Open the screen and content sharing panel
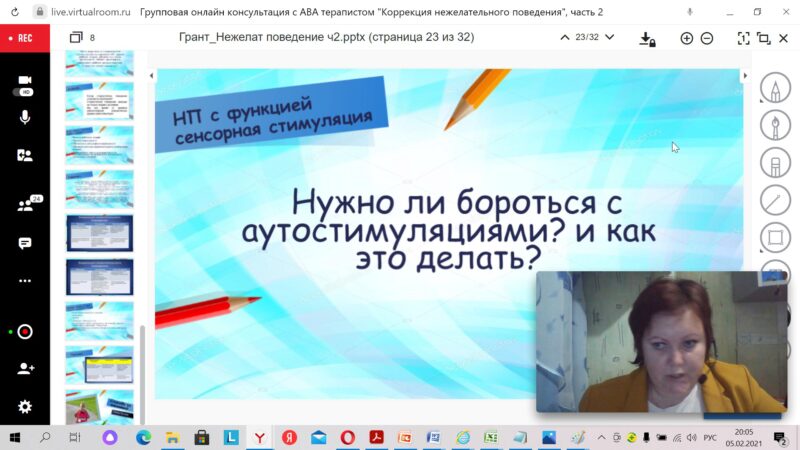Screen dimensions: 800x450 (25, 155)
